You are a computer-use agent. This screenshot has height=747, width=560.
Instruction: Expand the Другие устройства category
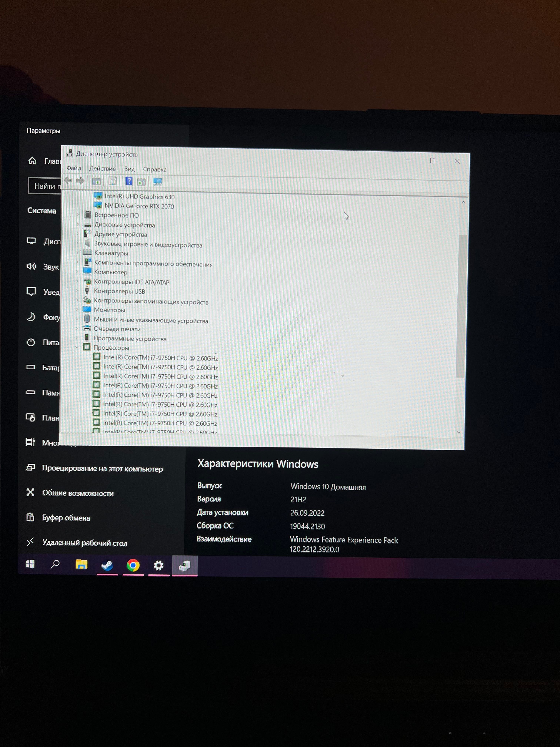[x=78, y=234]
